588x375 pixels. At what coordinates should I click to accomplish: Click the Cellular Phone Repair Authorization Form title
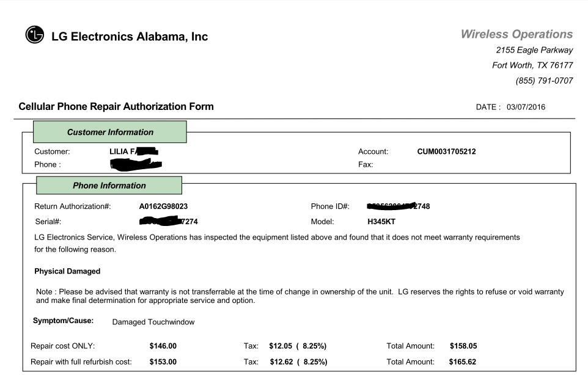(x=116, y=107)
